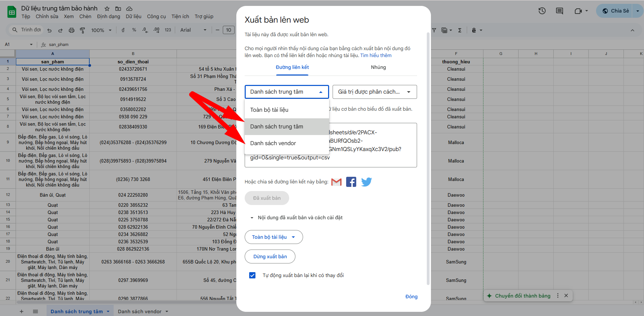Dismiss the Chuyển đổi thành bảng popup
Image resolution: width=644 pixels, height=316 pixels.
tap(566, 295)
